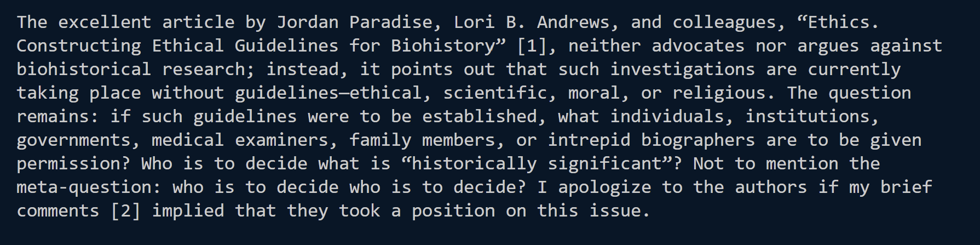Image resolution: width=980 pixels, height=245 pixels.
Task: Click the word "established"
Action: click(480, 117)
